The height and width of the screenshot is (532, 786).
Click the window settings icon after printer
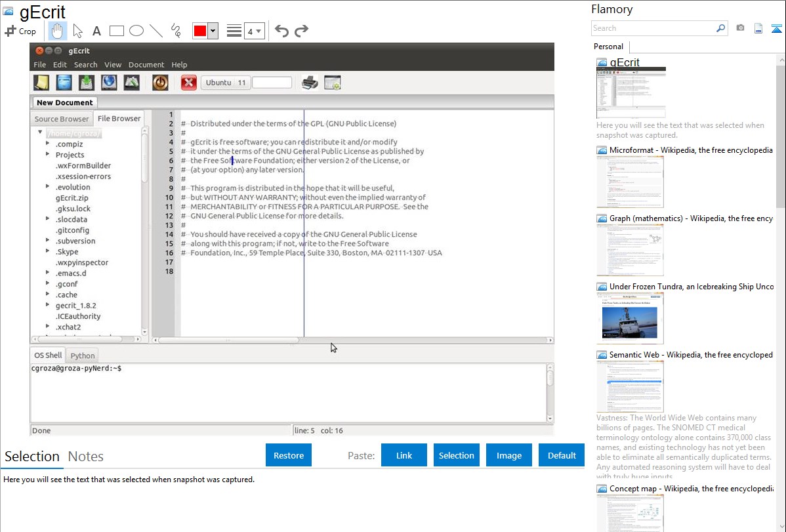pyautogui.click(x=333, y=83)
